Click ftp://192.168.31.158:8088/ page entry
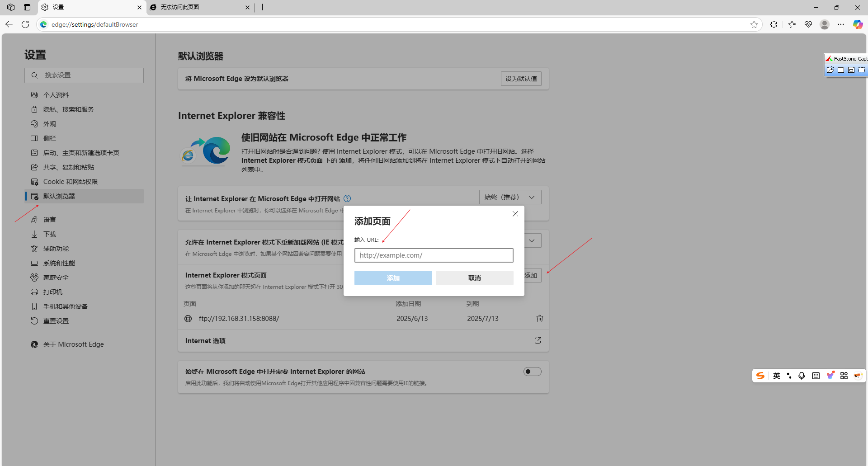The image size is (868, 466). [239, 319]
